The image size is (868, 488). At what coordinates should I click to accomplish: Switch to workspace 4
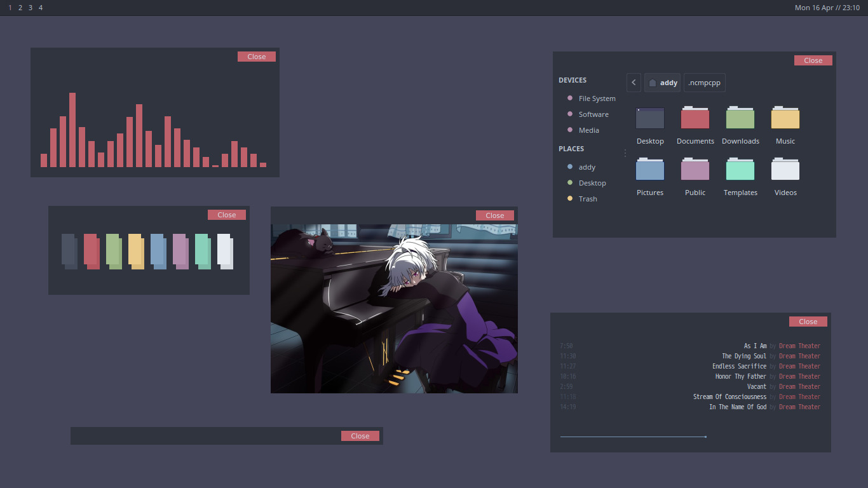pyautogui.click(x=41, y=8)
